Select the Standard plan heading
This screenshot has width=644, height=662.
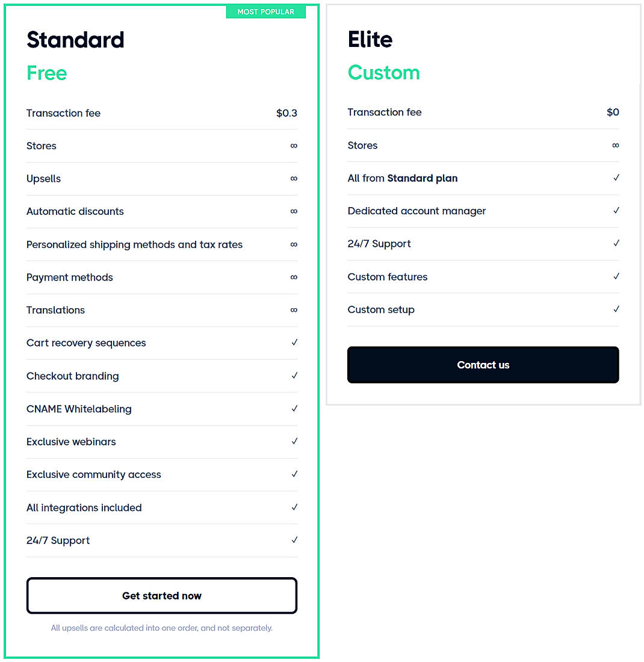point(75,40)
